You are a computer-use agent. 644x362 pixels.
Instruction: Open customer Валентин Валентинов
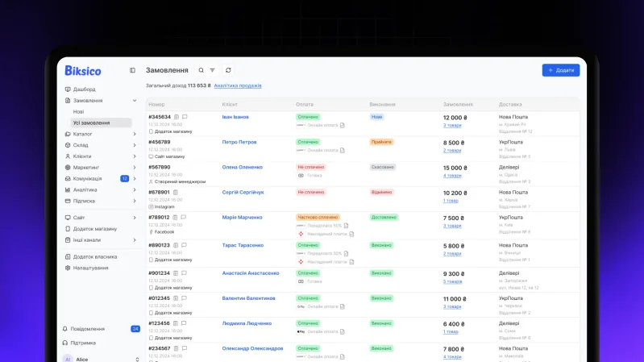tap(249, 298)
